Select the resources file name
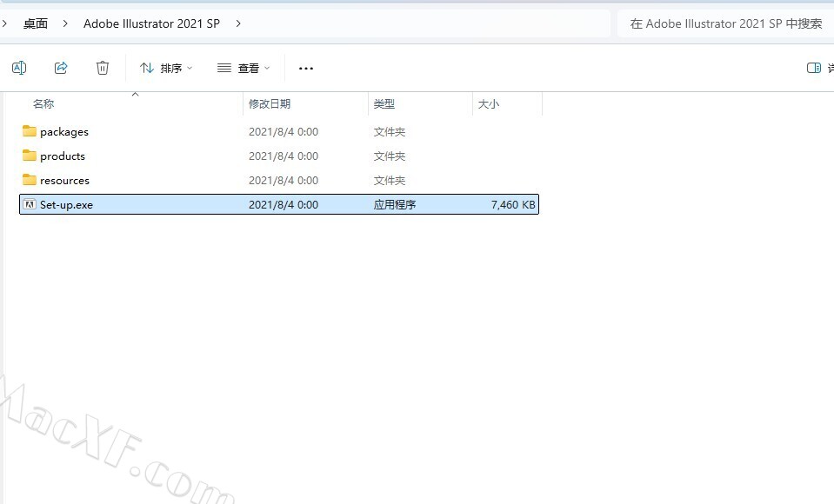Image resolution: width=834 pixels, height=504 pixels. pyautogui.click(x=65, y=180)
